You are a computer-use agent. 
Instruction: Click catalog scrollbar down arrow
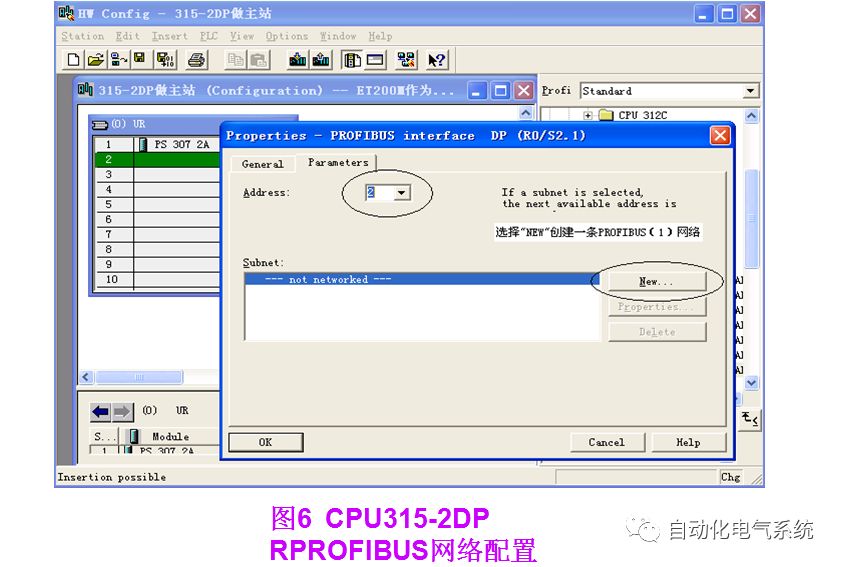751,383
